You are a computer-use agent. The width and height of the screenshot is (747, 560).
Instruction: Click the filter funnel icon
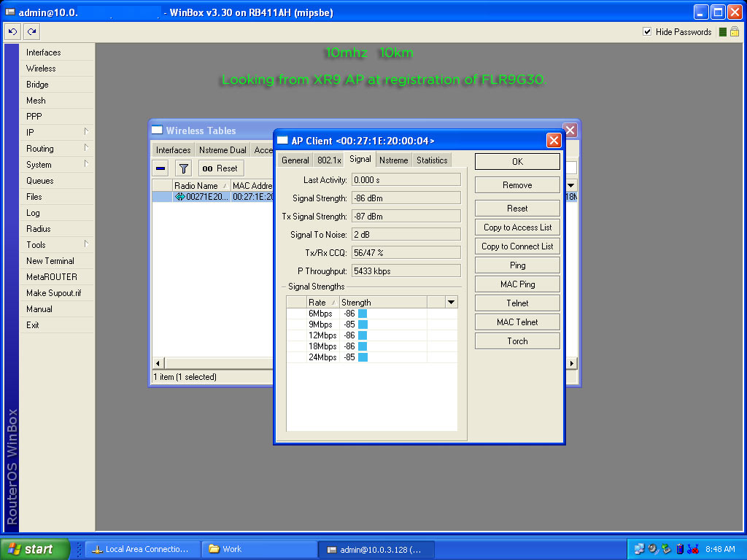183,168
